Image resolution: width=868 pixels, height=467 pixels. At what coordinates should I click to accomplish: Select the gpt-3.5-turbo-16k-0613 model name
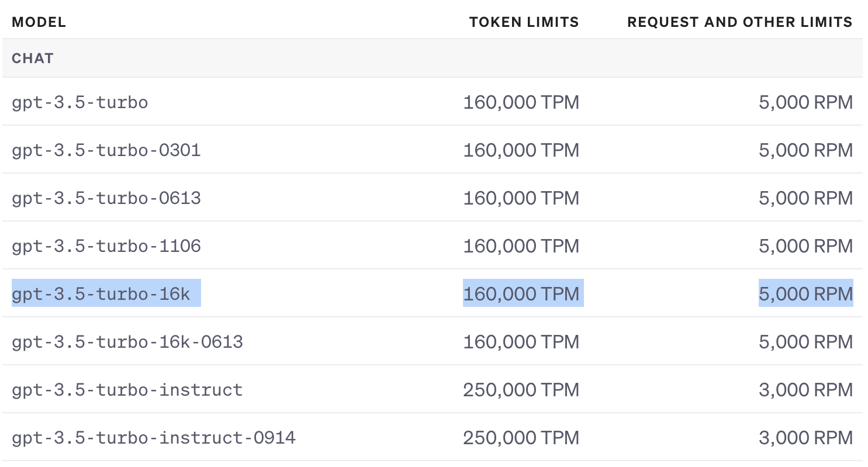[127, 342]
